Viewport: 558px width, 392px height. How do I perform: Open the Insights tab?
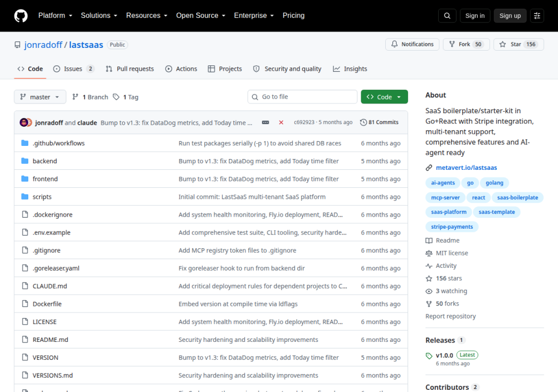click(350, 69)
